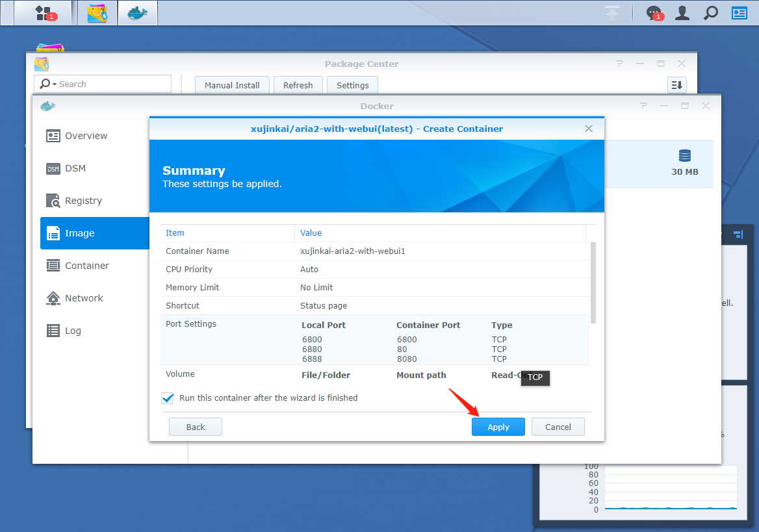Click the summary table vertical scrollbar
759x532 pixels.
[x=593, y=283]
